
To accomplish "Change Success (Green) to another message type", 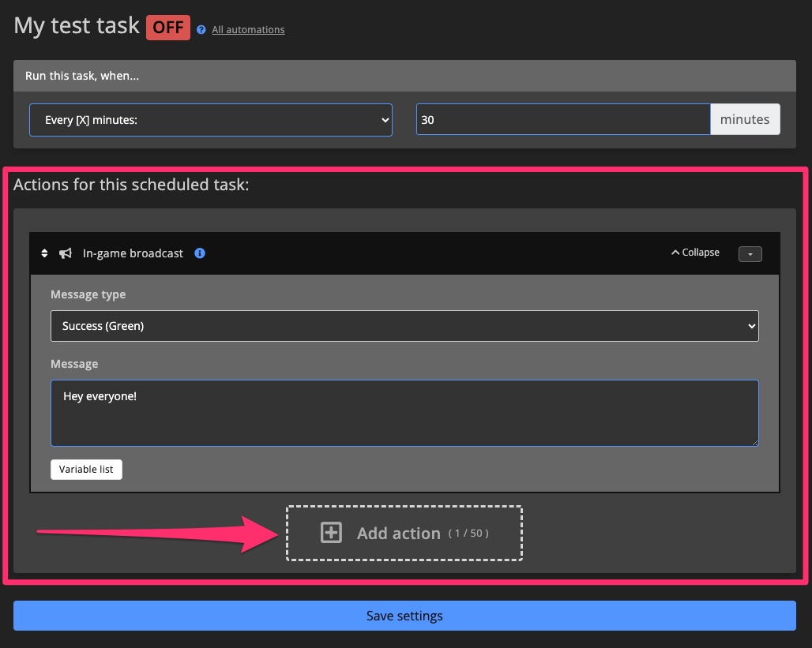I will 404,325.
